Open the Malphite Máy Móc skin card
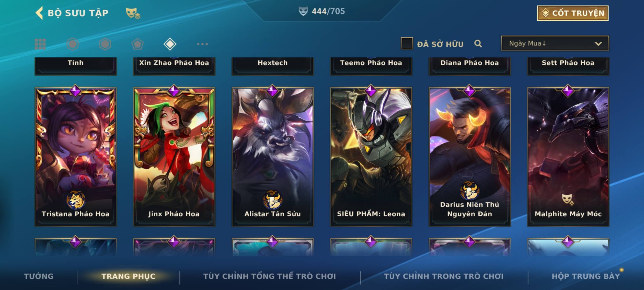 pos(568,157)
